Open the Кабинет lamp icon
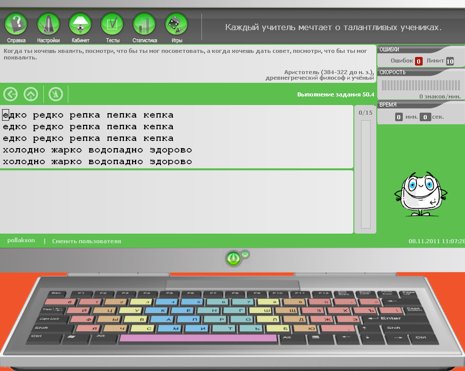Image resolution: width=465 pixels, height=371 pixels. [x=80, y=24]
